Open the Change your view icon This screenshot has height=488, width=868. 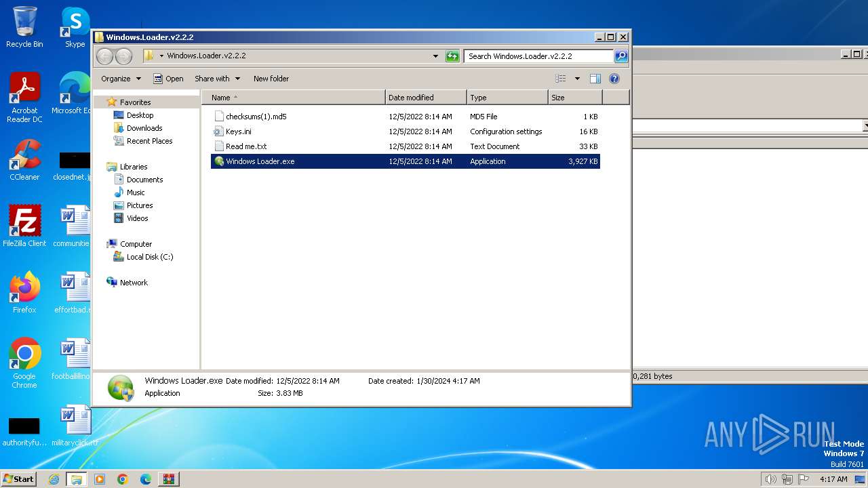pos(561,79)
